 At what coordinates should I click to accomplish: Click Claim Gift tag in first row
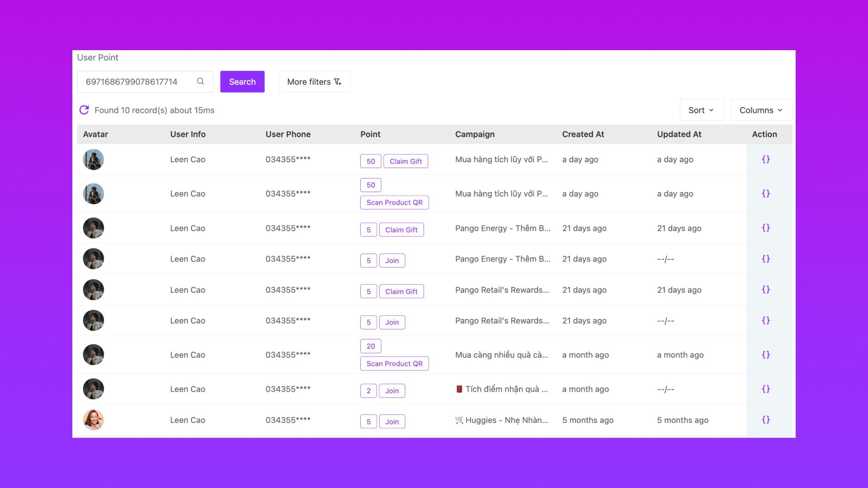pos(406,161)
